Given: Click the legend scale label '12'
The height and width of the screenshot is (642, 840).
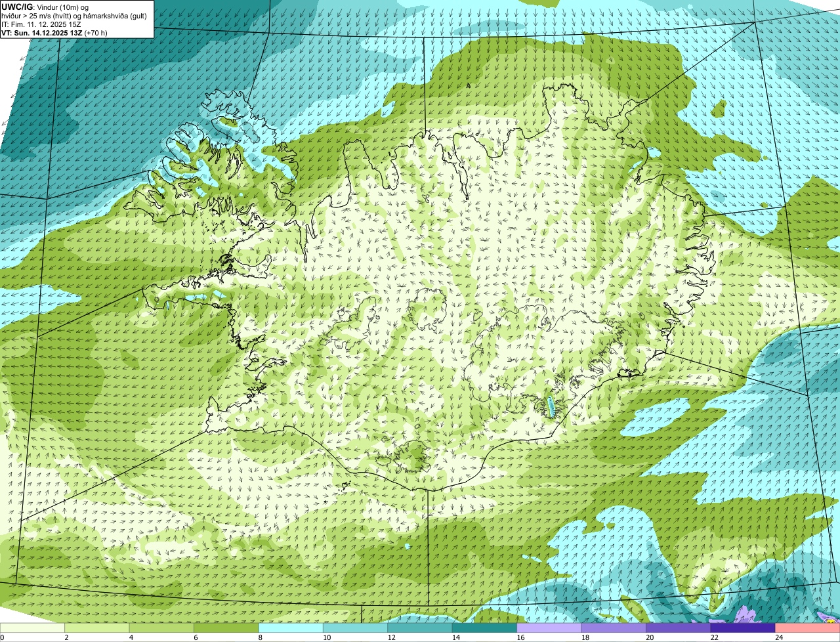Looking at the screenshot, I should 391,637.
